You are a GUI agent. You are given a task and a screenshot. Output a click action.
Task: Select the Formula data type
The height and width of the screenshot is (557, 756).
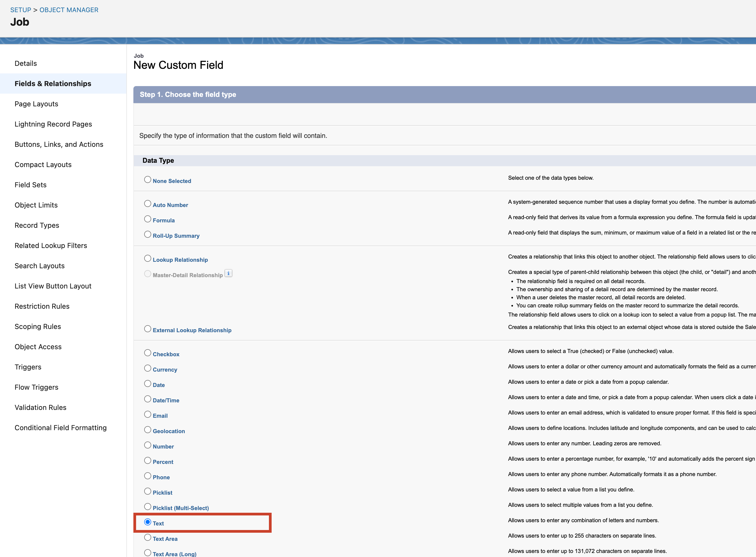coord(147,219)
